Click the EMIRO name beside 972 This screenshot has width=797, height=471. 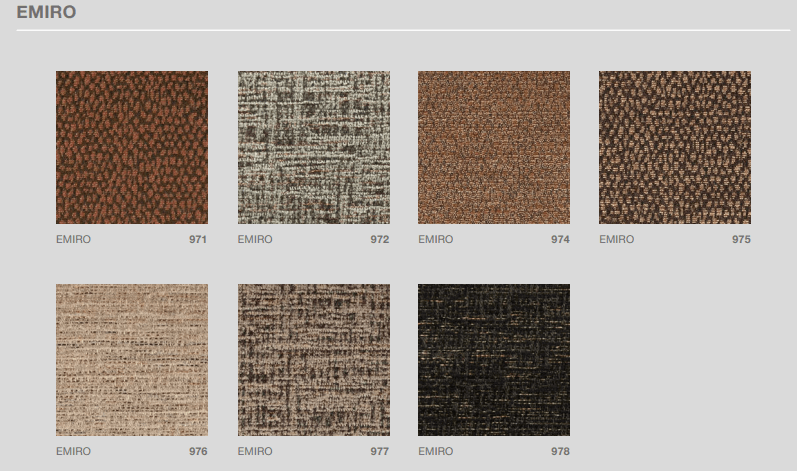point(255,239)
